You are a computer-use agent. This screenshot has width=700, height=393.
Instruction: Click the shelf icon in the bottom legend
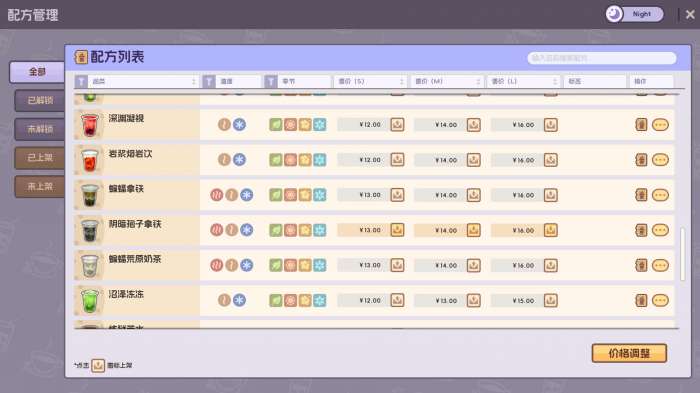98,365
